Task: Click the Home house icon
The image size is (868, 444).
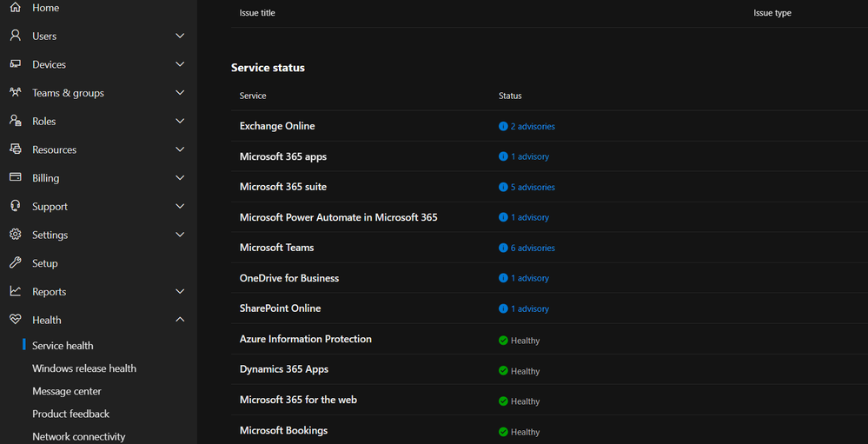Action: pos(16,8)
